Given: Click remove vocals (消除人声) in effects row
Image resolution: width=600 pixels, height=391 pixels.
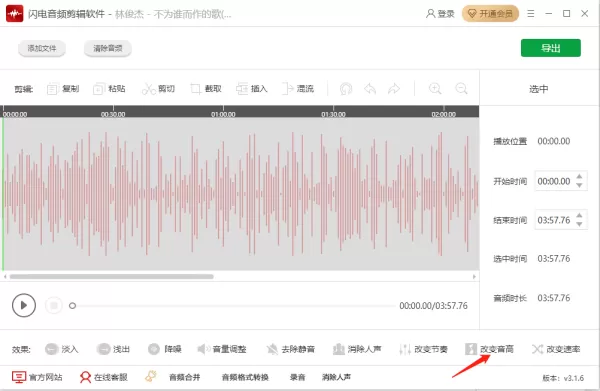Looking at the screenshot, I should (357, 349).
